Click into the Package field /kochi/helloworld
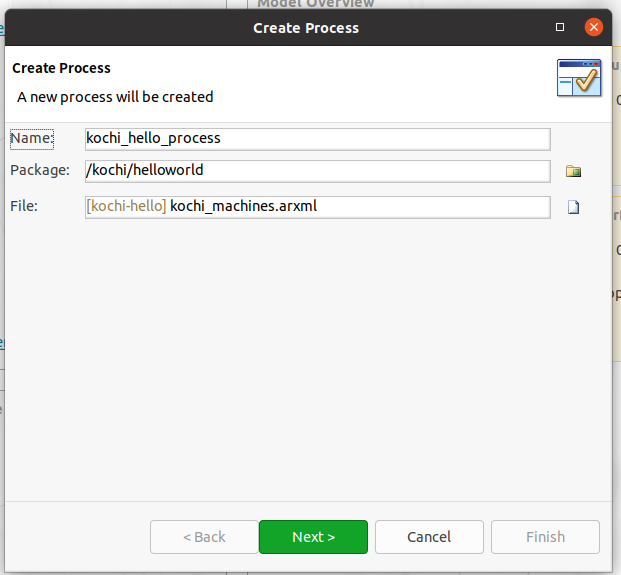The width and height of the screenshot is (621, 575). (318, 171)
